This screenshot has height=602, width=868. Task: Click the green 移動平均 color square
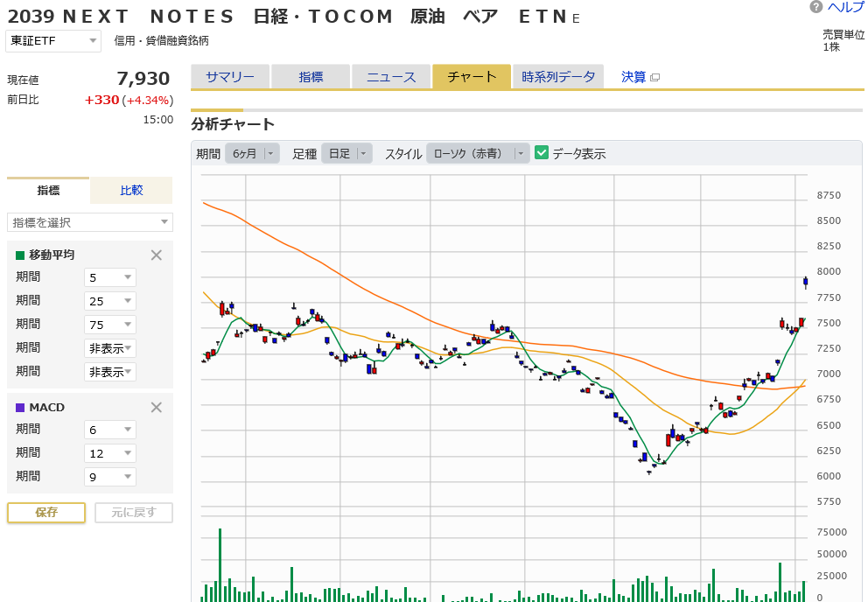(20, 255)
